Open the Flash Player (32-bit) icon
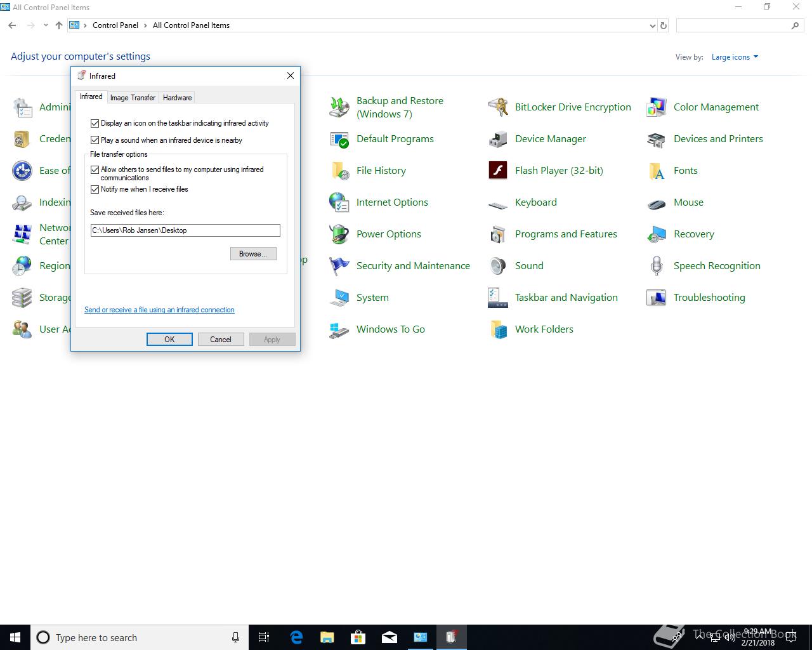The height and width of the screenshot is (650, 812). pyautogui.click(x=498, y=171)
